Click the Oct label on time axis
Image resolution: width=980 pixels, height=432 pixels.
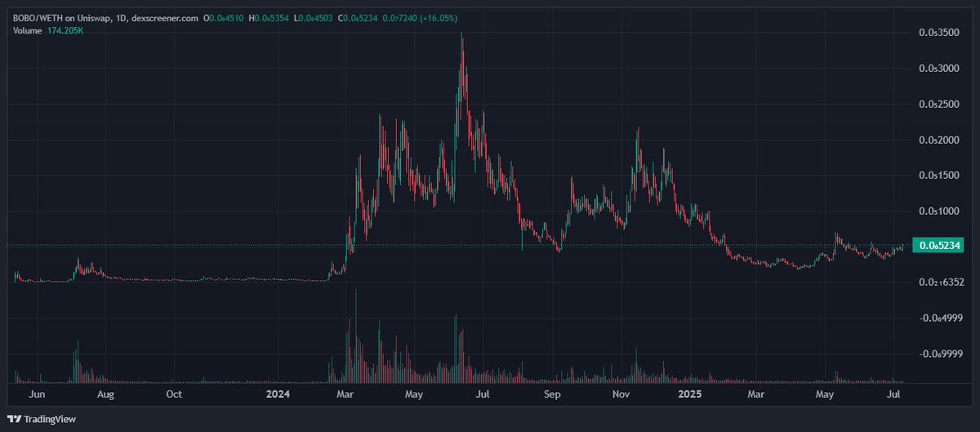(174, 394)
